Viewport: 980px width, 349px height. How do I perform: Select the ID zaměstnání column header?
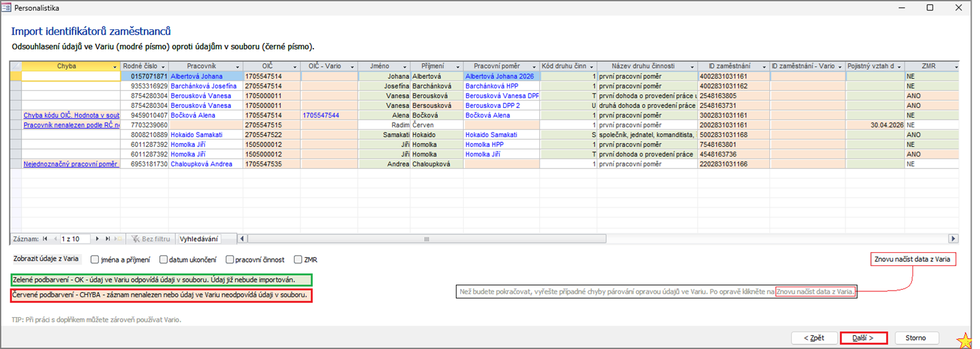click(x=728, y=66)
